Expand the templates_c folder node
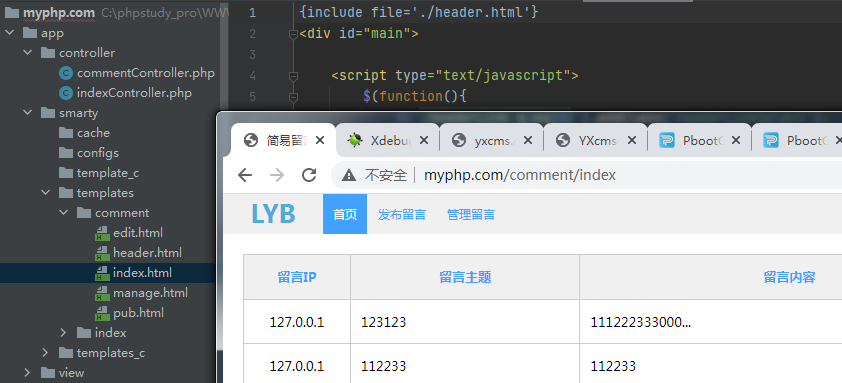842x383 pixels. point(45,353)
